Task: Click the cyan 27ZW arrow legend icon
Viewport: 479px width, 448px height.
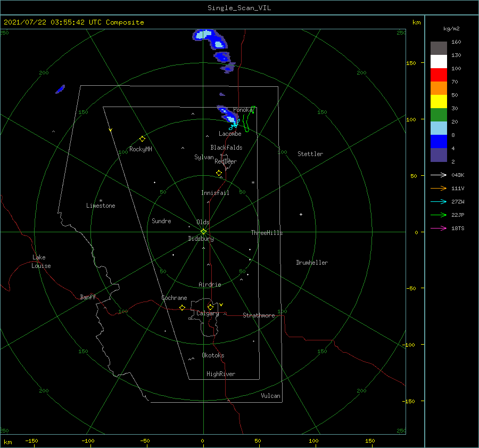Action: [439, 201]
